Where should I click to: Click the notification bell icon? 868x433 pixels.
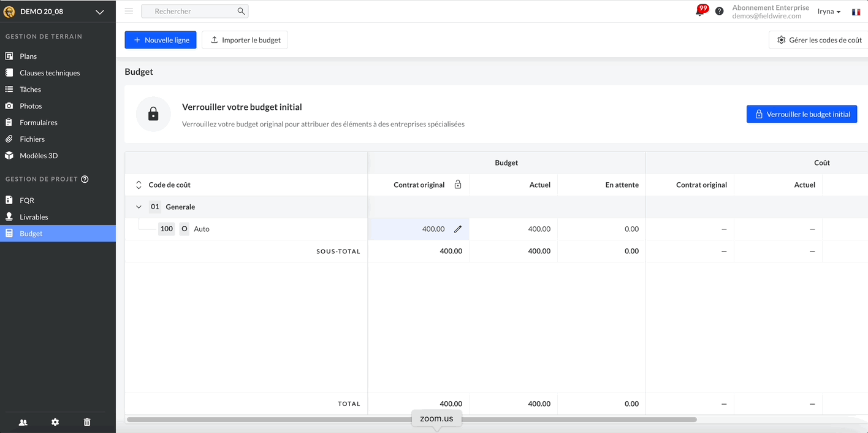(700, 11)
